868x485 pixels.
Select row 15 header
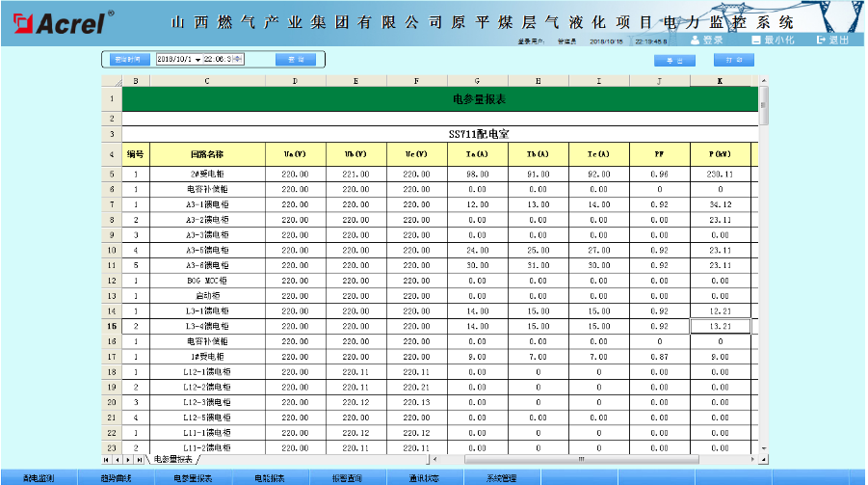[112, 327]
